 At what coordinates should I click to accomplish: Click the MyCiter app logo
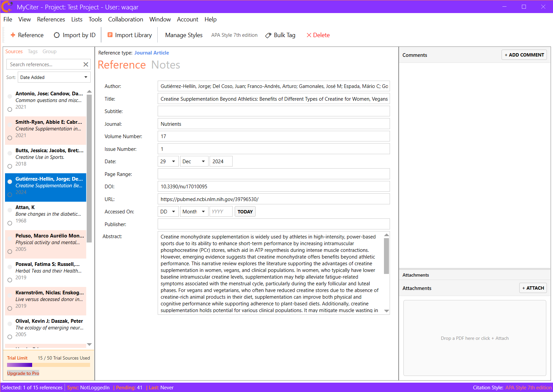pyautogui.click(x=7, y=7)
